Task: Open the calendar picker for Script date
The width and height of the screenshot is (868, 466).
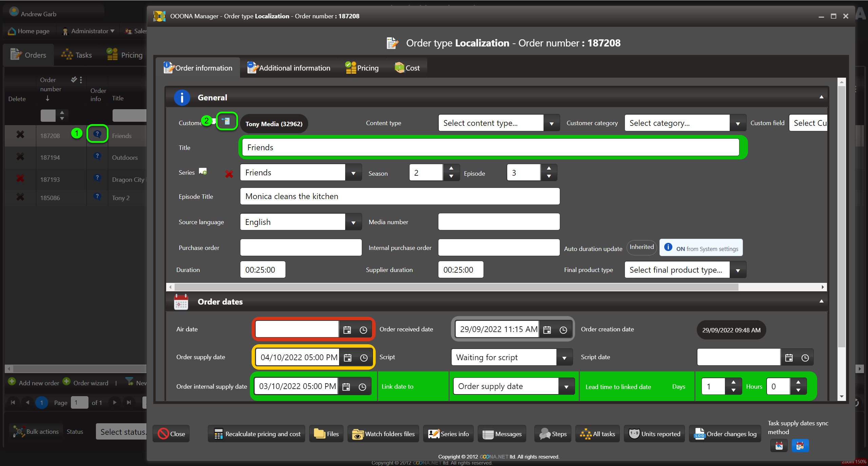Action: [x=789, y=358]
